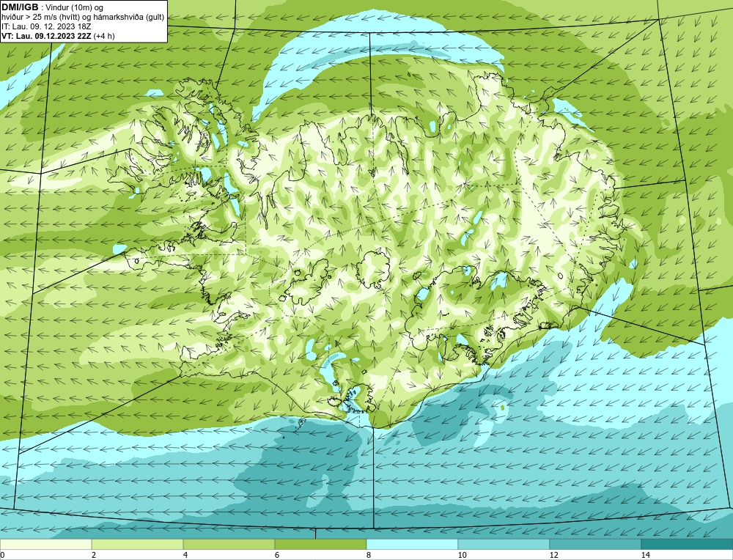Click the 4–6 m/s green legend swatch

(x=229, y=544)
